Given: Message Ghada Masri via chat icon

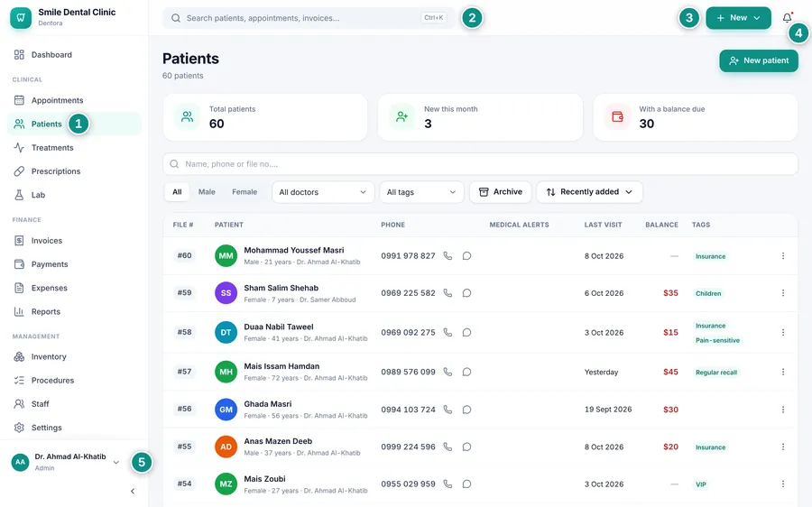Looking at the screenshot, I should [466, 410].
